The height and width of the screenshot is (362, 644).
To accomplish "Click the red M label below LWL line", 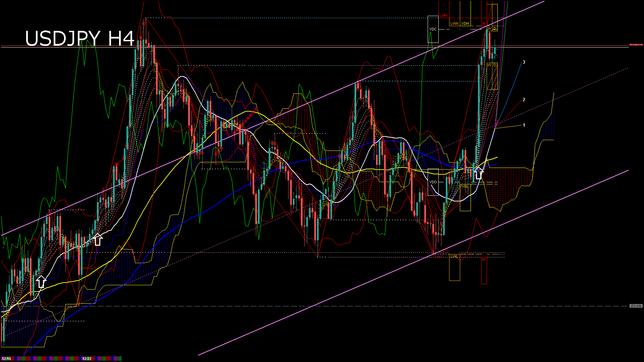I will coord(484,260).
